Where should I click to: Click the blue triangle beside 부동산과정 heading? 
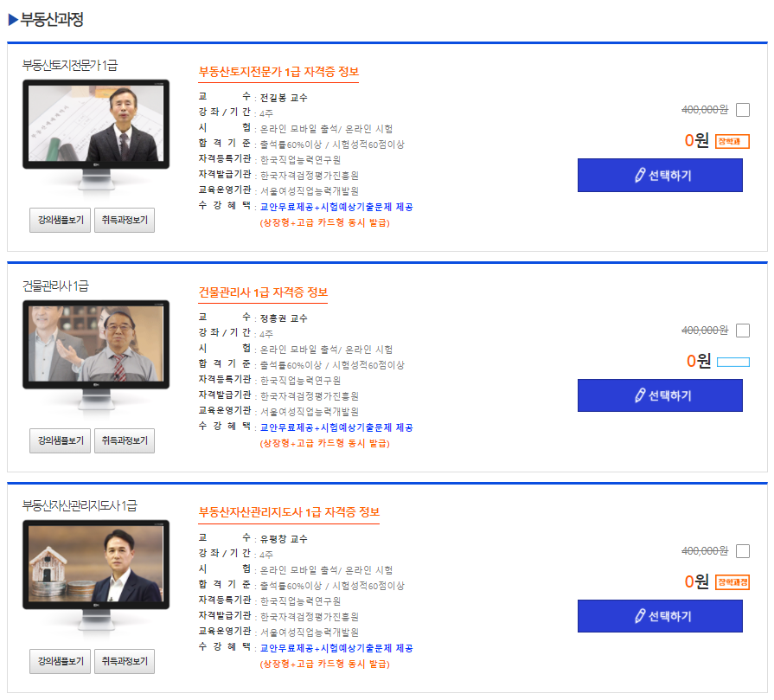pos(13,20)
